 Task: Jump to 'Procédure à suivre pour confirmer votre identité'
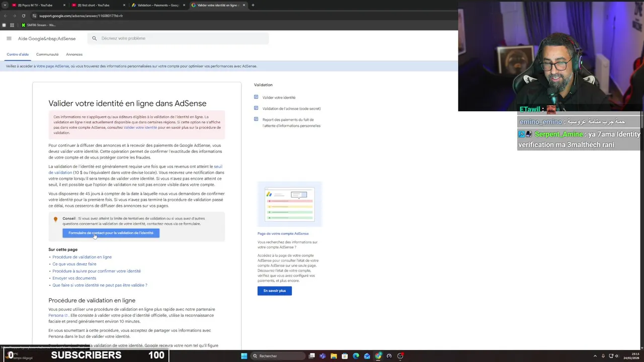(97, 271)
